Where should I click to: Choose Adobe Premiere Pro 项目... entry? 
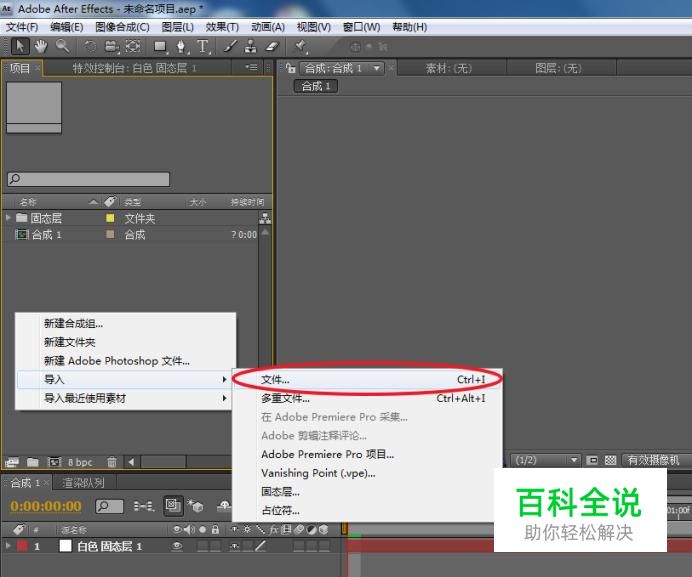tap(368, 454)
